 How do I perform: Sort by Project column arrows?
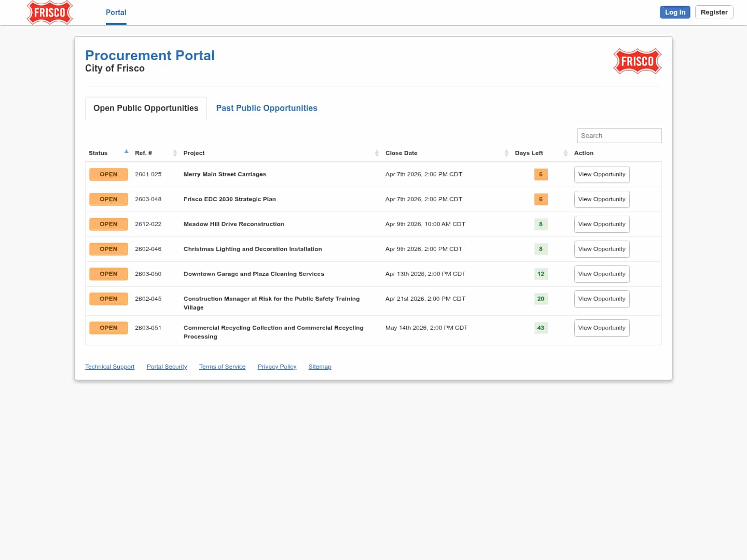click(377, 153)
